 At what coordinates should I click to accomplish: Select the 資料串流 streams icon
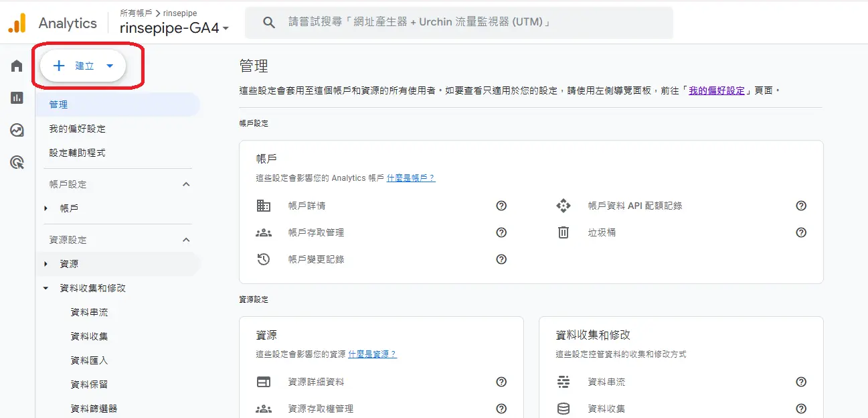coord(563,382)
